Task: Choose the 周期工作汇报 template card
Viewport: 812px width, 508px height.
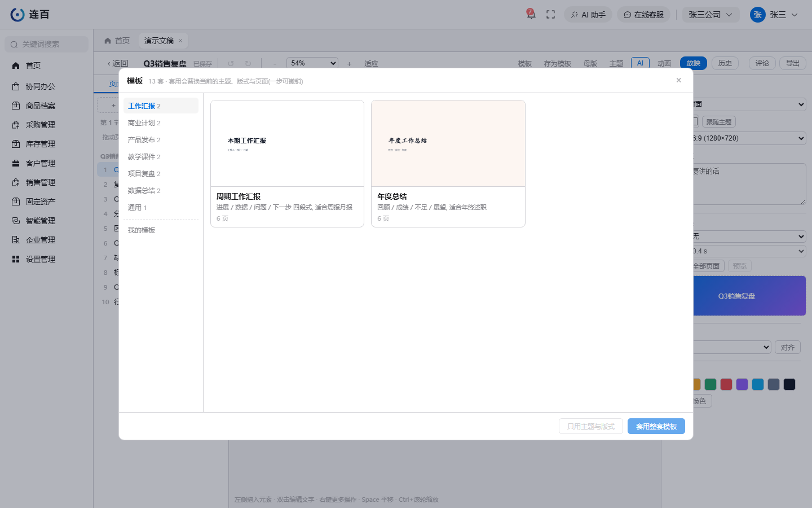Action: pyautogui.click(x=287, y=164)
